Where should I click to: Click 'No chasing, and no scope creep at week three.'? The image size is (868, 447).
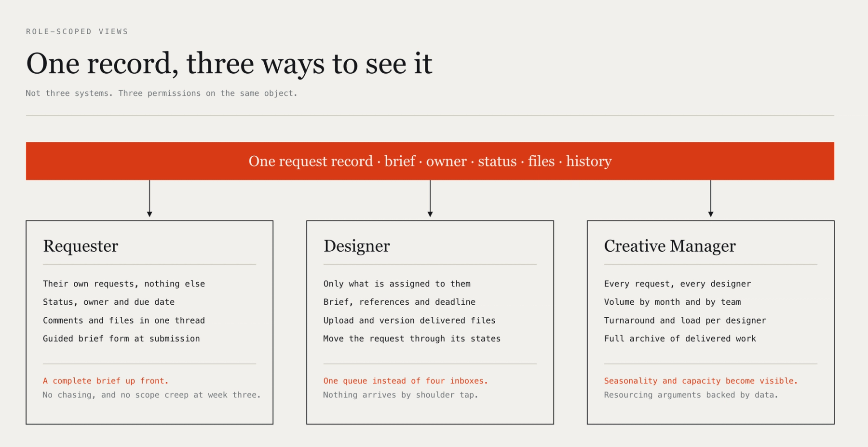(151, 395)
